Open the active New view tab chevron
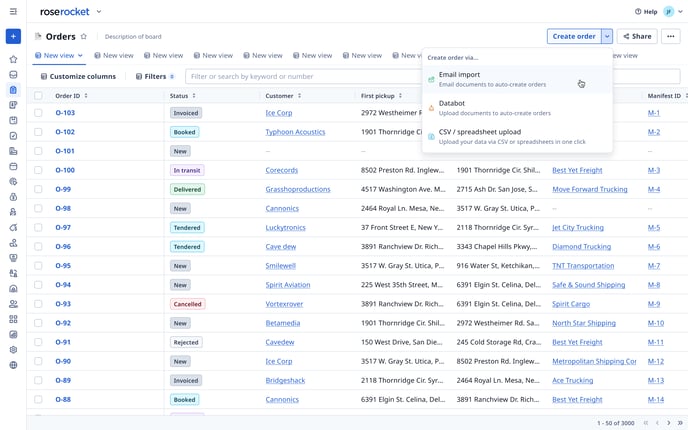 click(80, 56)
